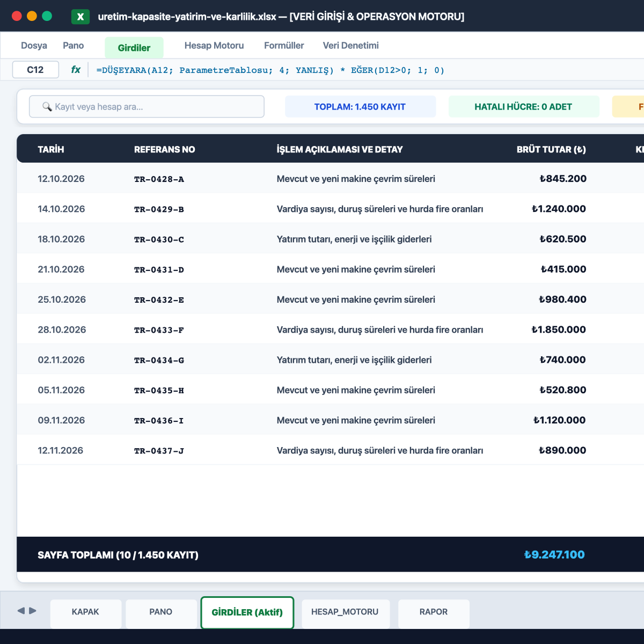This screenshot has width=644, height=644.
Task: Switch to the KAPAK sheet tab
Action: [x=86, y=613]
